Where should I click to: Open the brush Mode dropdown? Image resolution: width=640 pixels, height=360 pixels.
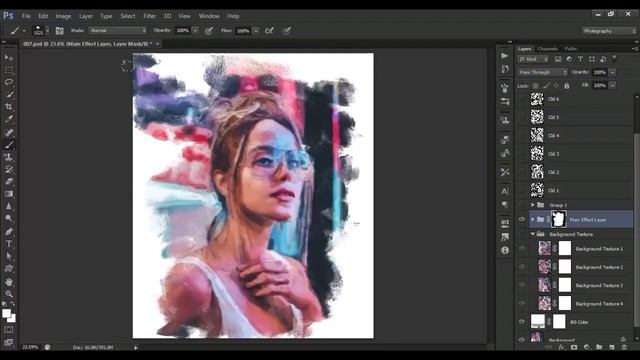click(118, 31)
